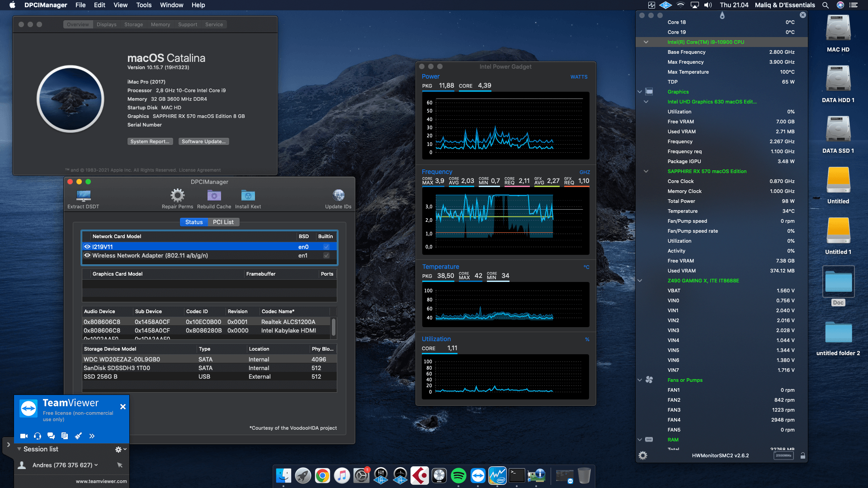Collapse the Intel Core i9-10900 CPU section
868x488 pixels.
[646, 42]
